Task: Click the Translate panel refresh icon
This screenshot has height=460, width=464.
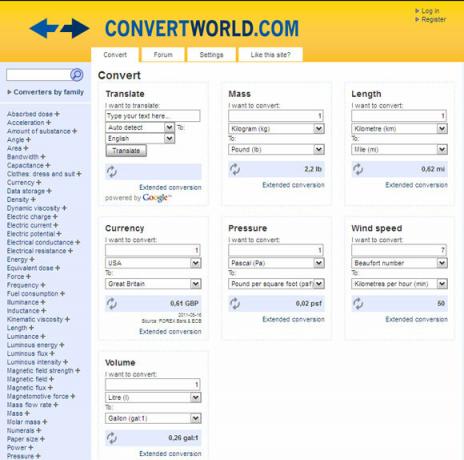Action: (112, 172)
